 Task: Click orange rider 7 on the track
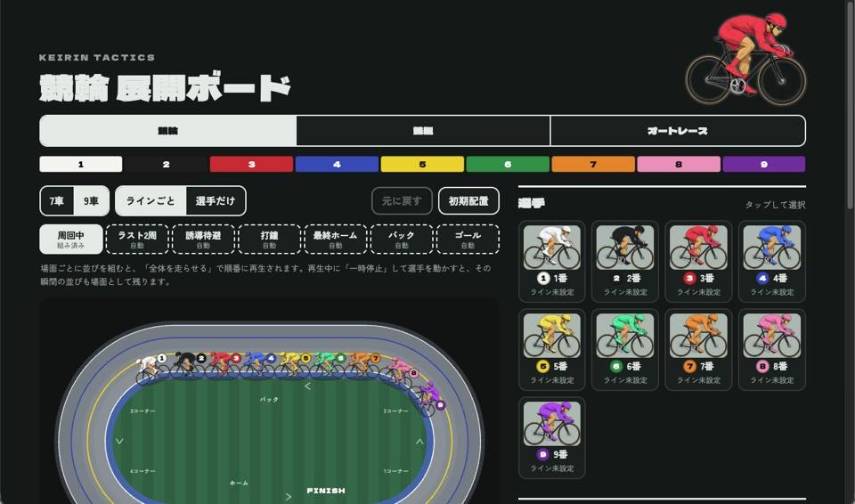pyautogui.click(x=362, y=364)
